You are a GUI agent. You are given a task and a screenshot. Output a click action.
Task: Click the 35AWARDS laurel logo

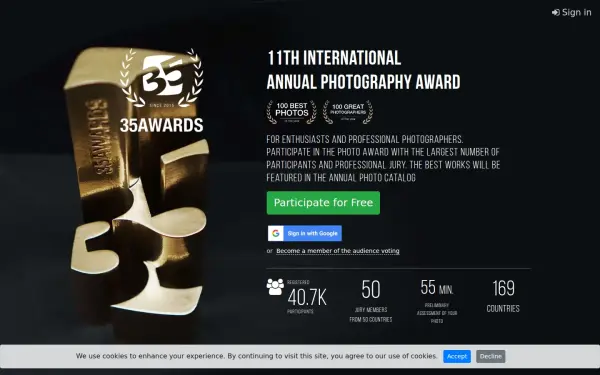pyautogui.click(x=161, y=78)
